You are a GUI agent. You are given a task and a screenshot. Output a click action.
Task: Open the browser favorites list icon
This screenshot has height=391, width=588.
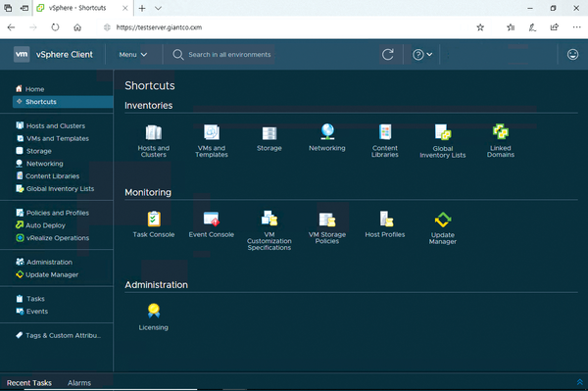pyautogui.click(x=511, y=27)
